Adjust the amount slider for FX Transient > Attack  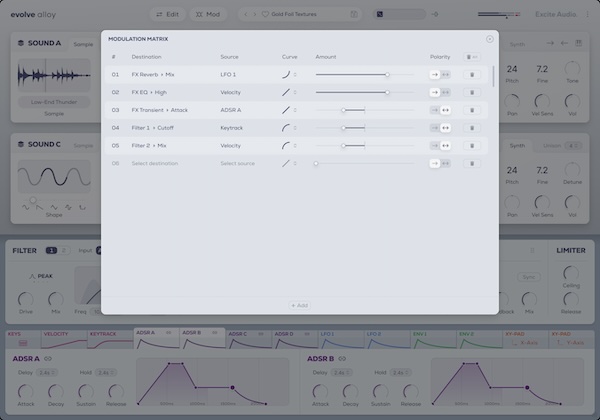365,110
